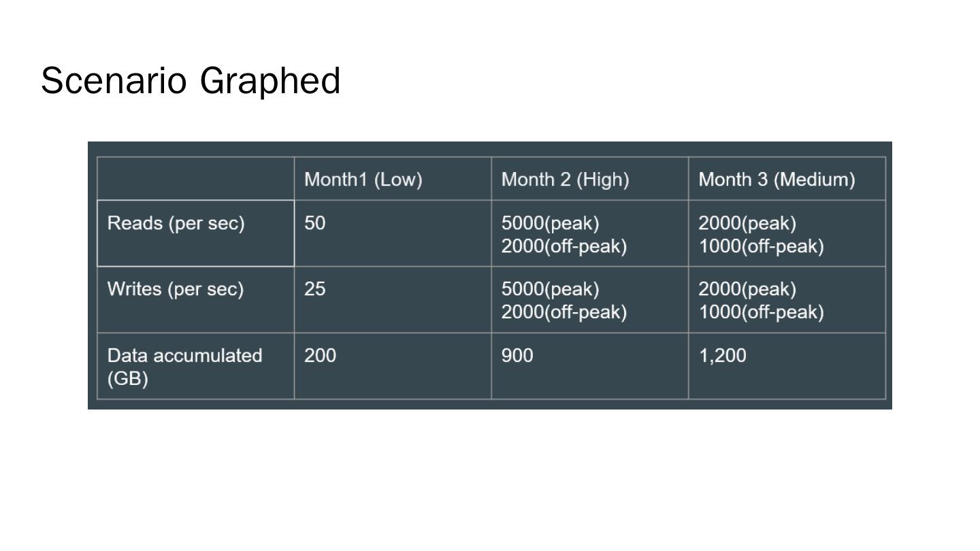This screenshot has width=980, height=551.
Task: Click "2000(off-peak)" in the Reads row
Action: click(563, 246)
